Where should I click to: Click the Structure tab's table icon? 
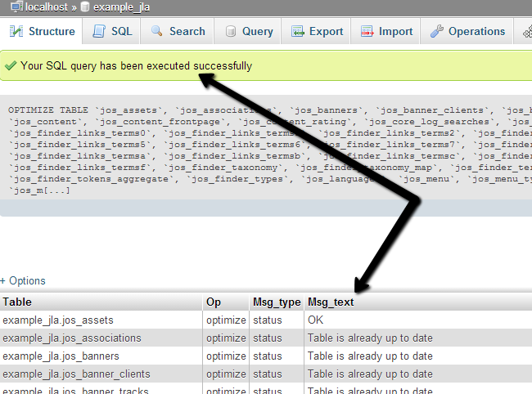[x=16, y=32]
